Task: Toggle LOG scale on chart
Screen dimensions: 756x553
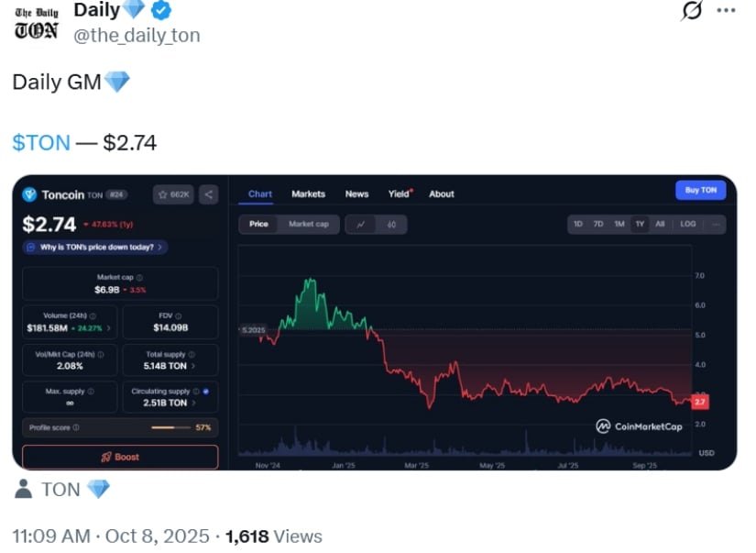Action: [x=687, y=224]
